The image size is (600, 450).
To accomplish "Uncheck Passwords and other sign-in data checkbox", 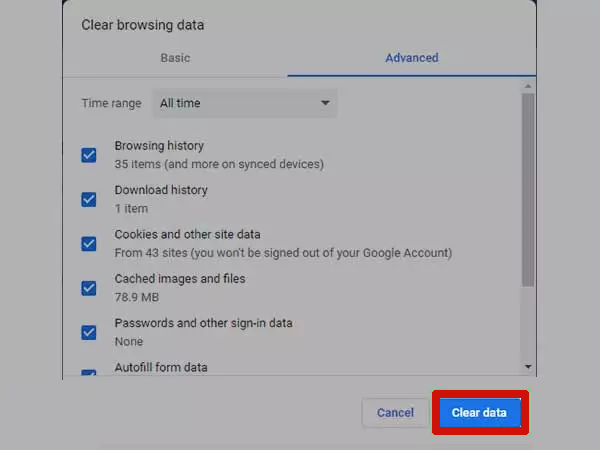I will [89, 332].
